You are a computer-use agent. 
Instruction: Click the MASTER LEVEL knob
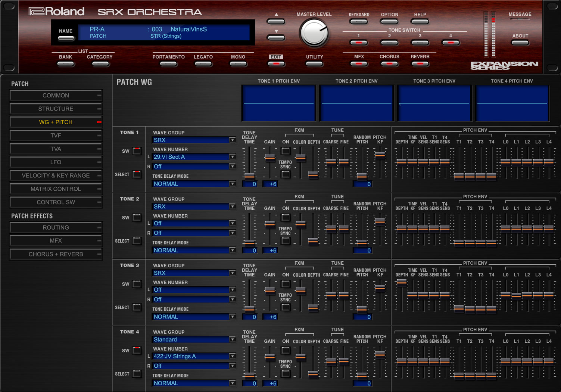[x=314, y=33]
